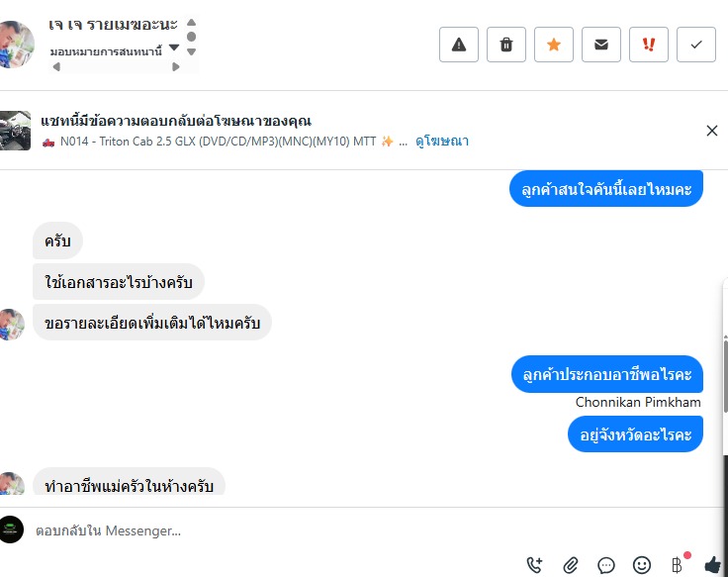Attach a file with paperclip icon

[x=571, y=565]
